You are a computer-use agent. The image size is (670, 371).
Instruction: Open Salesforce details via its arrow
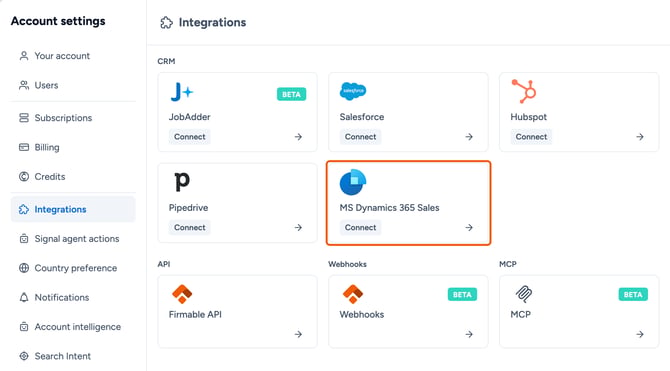[x=469, y=137]
